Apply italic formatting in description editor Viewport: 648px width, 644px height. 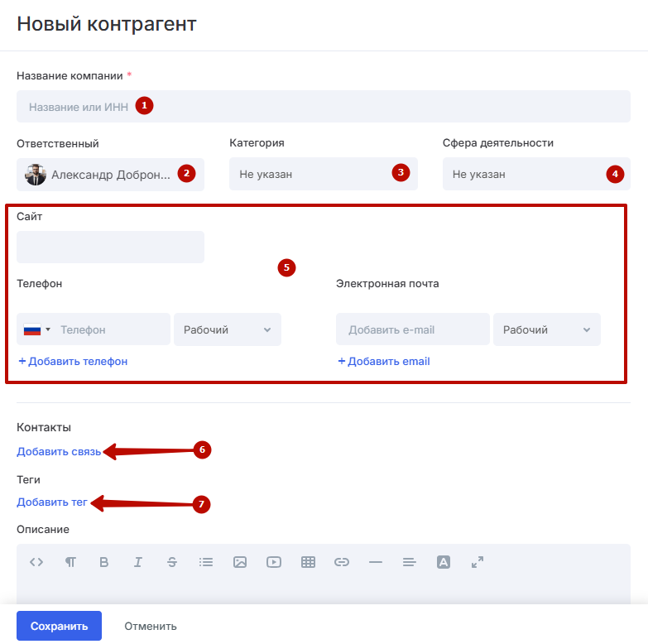[138, 562]
